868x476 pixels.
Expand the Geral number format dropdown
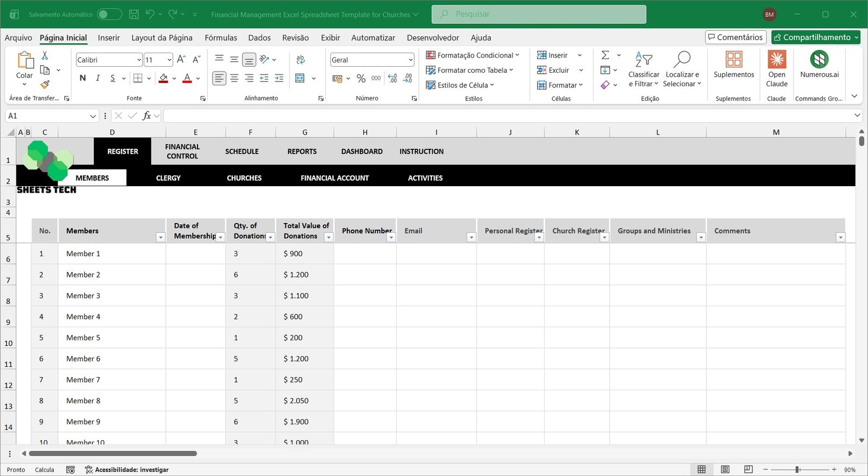[410, 60]
